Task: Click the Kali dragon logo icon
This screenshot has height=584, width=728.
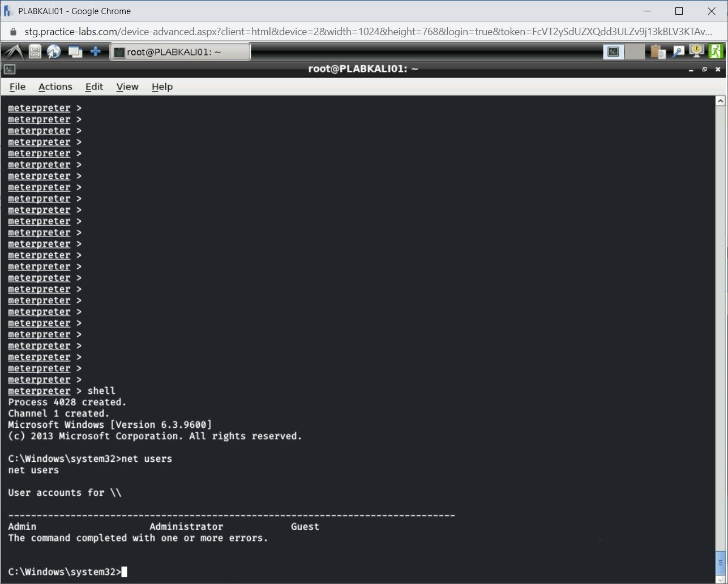Action: pos(12,51)
